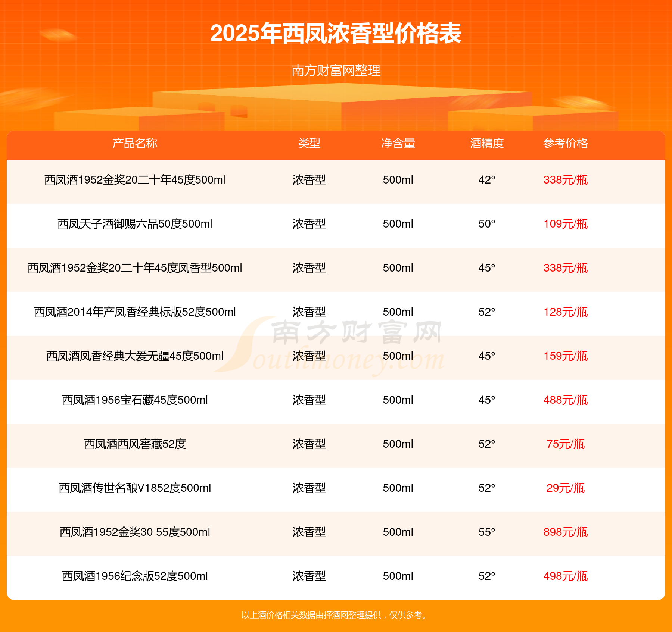The width and height of the screenshot is (672, 632).
Task: Click "浓香型" in the 西凤天子酒御赐六品 row
Action: 309,224
